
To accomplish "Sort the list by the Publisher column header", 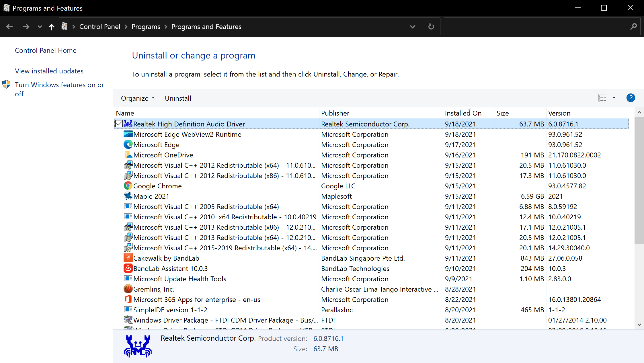I will pos(335,113).
